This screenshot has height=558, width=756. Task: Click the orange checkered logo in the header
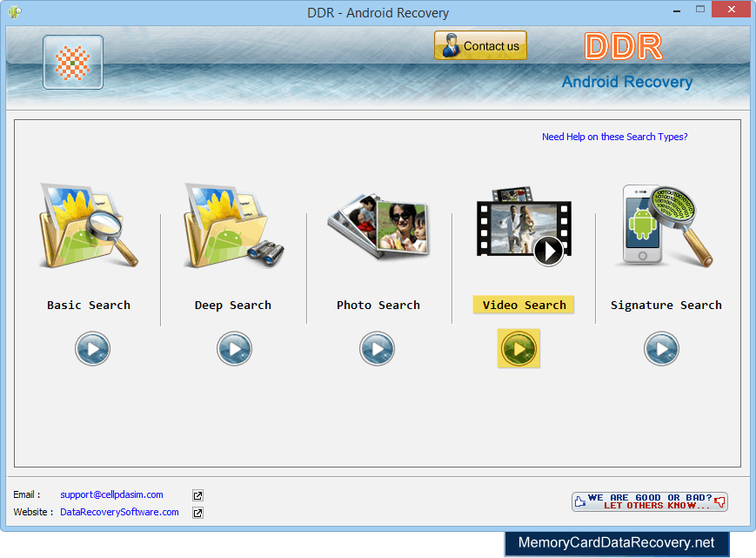tap(73, 62)
